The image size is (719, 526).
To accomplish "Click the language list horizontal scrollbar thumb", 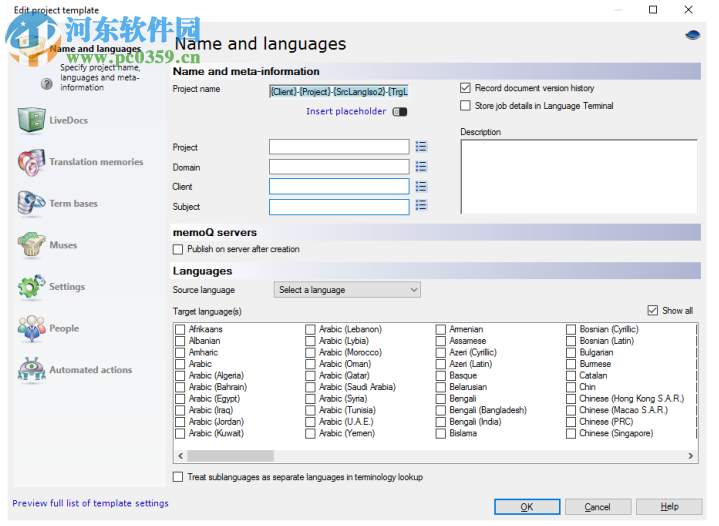I will (x=230, y=456).
